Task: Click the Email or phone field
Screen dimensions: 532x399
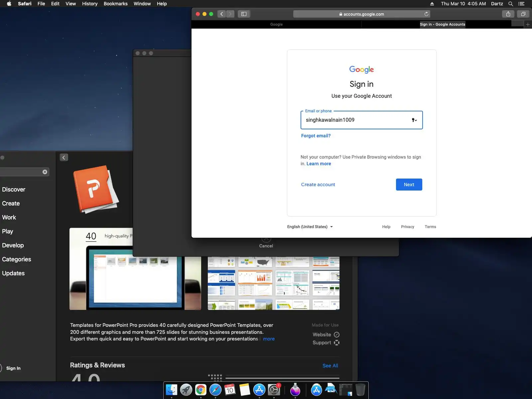Action: click(361, 120)
